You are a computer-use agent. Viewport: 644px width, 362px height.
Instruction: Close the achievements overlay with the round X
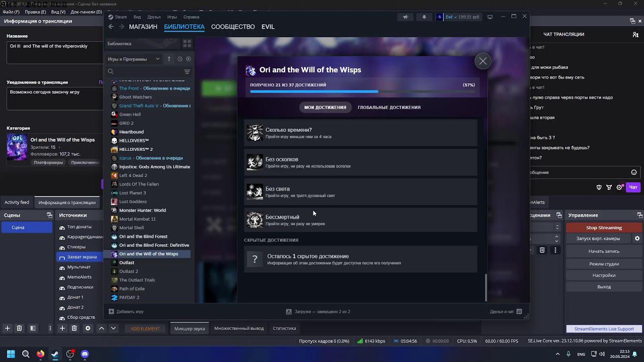(x=482, y=61)
